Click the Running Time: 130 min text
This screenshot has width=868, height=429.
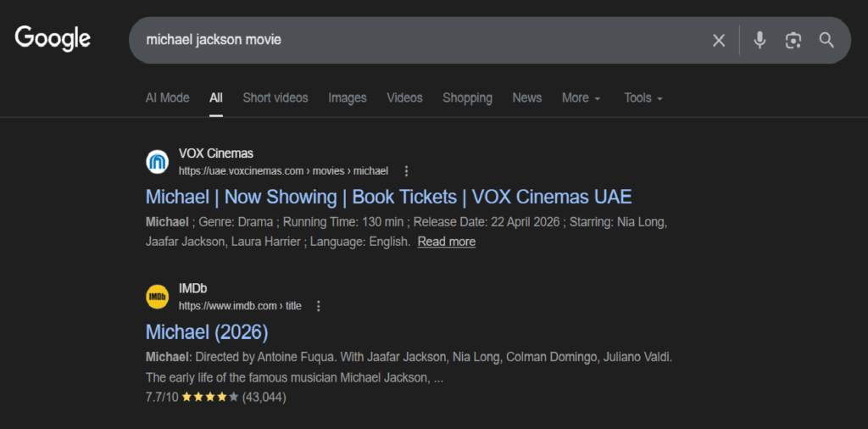click(343, 222)
